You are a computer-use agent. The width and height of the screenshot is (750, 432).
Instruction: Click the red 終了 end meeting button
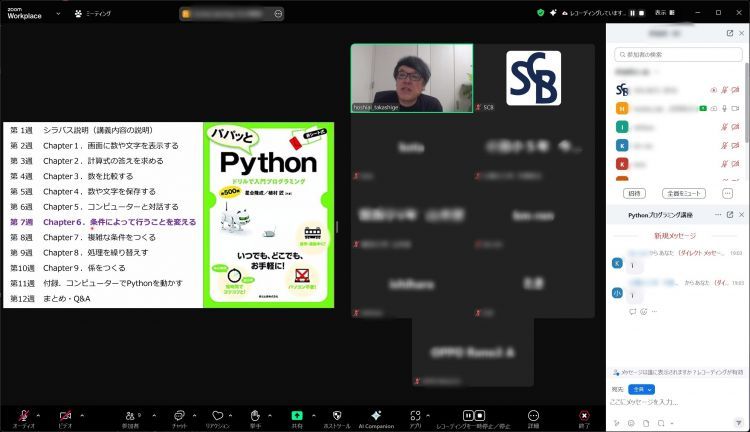(584, 415)
